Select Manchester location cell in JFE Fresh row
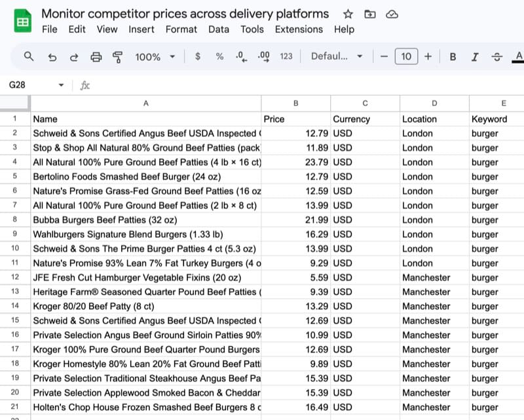Image resolution: width=524 pixels, height=420 pixels. [434, 278]
